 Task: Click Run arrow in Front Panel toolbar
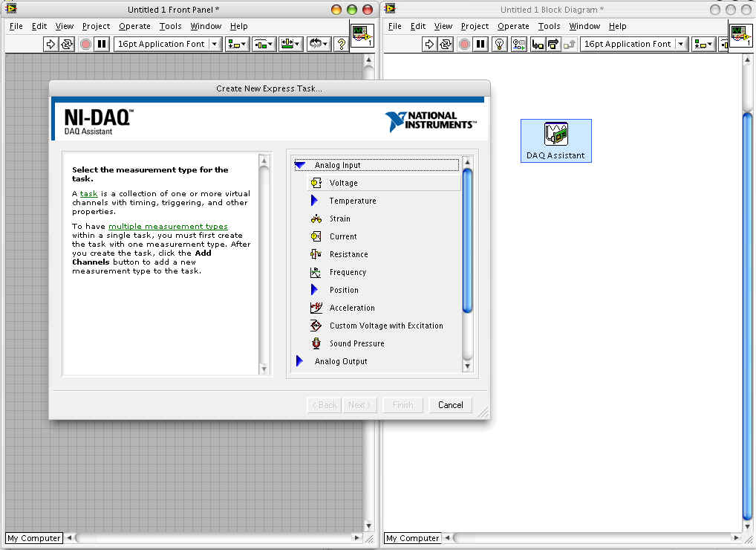tap(50, 44)
